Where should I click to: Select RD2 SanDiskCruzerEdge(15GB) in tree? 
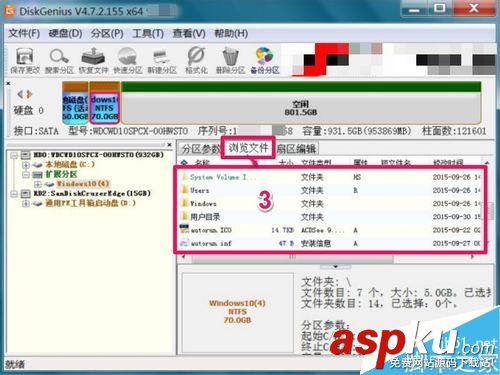(92, 194)
